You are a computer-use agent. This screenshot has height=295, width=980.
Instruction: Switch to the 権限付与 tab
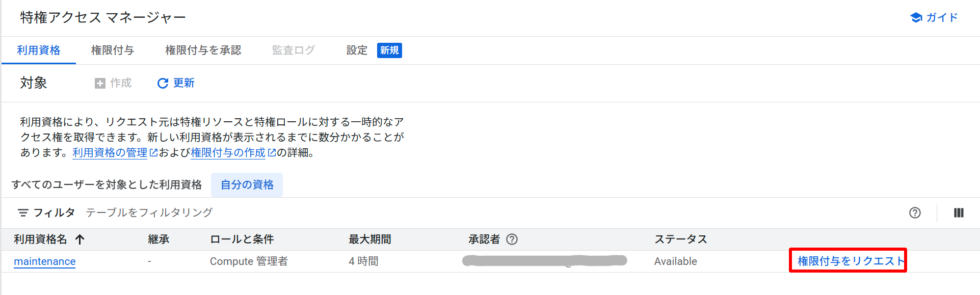click(x=113, y=50)
